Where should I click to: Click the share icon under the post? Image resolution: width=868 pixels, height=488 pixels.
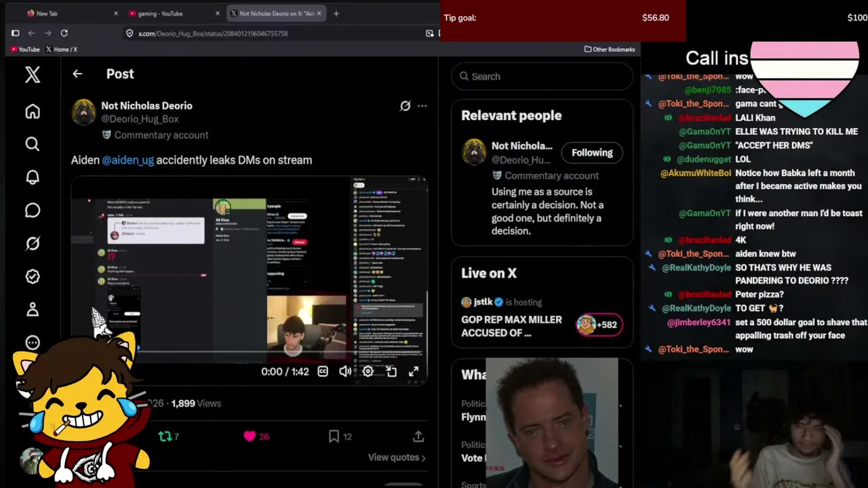coord(418,436)
